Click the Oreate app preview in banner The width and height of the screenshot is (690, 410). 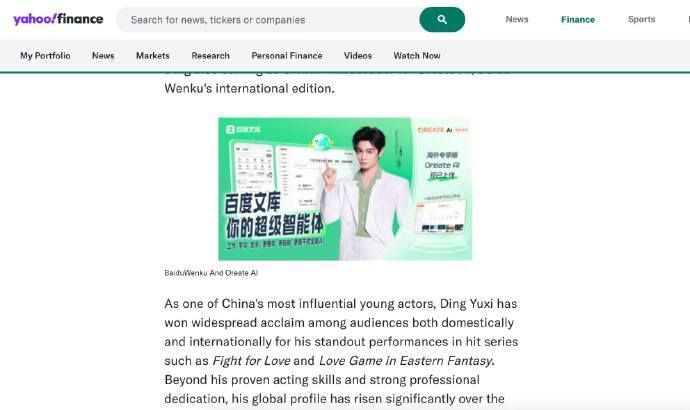(440, 217)
